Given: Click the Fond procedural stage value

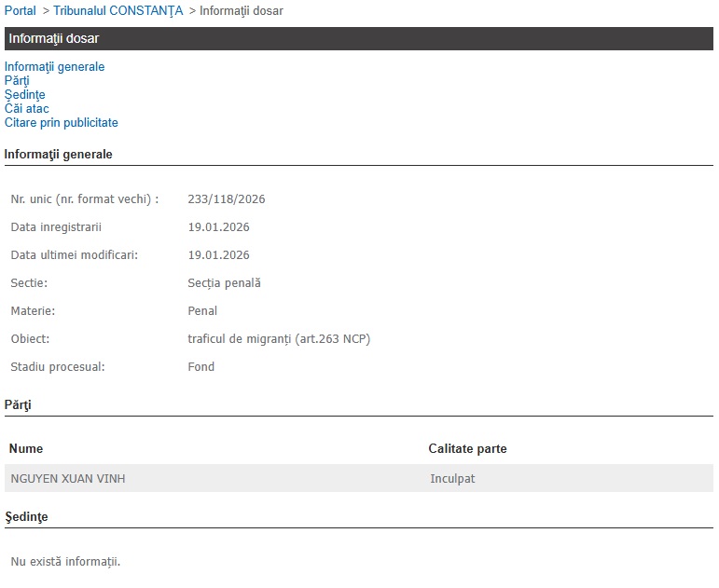Looking at the screenshot, I should tap(200, 367).
